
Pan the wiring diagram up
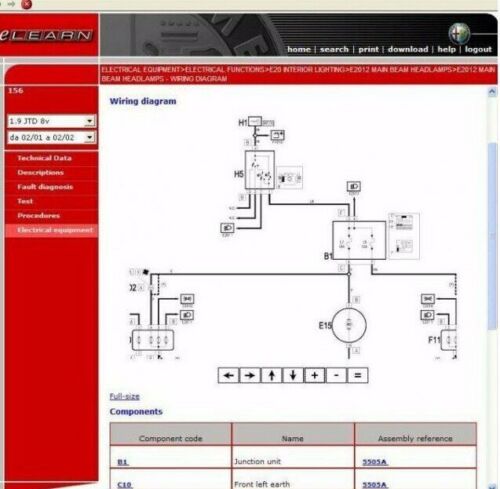point(271,375)
